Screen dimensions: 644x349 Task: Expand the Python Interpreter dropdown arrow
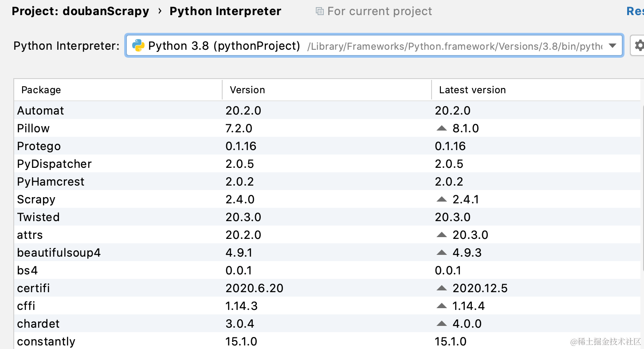613,46
